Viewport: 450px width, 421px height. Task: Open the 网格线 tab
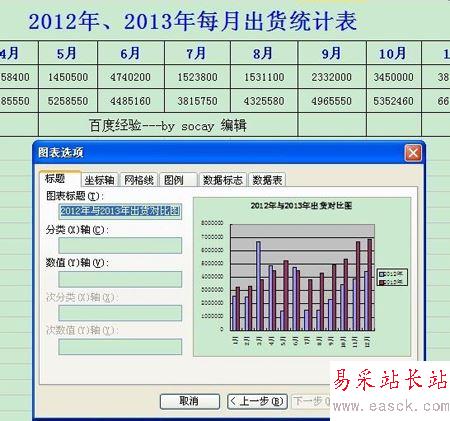tap(139, 180)
